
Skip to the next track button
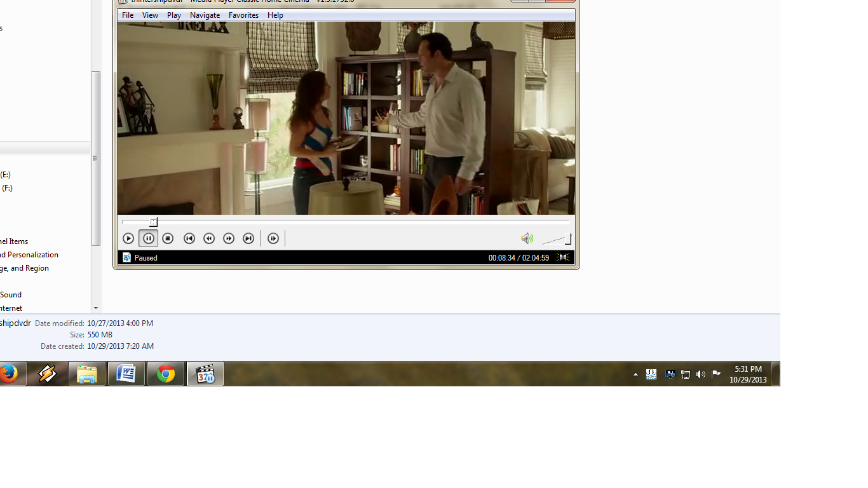248,238
